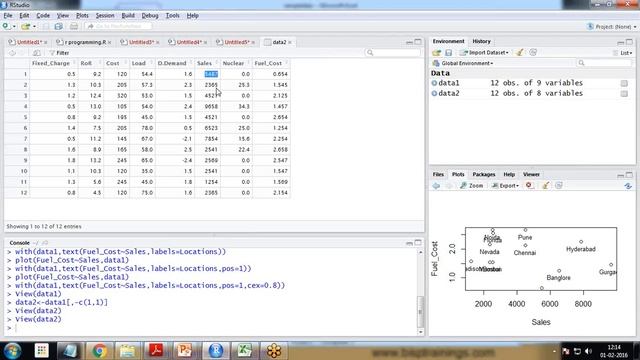Open the Viewer tab
This screenshot has height=360, width=640.
(531, 174)
